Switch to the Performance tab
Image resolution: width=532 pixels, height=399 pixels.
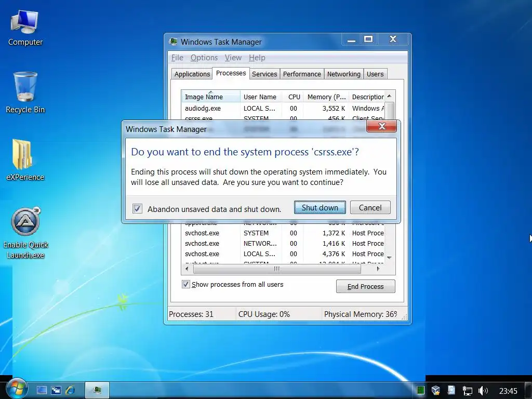[302, 74]
